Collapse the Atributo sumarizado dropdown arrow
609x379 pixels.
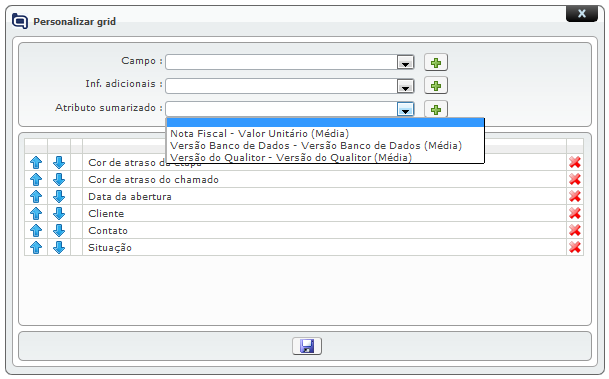tap(405, 110)
